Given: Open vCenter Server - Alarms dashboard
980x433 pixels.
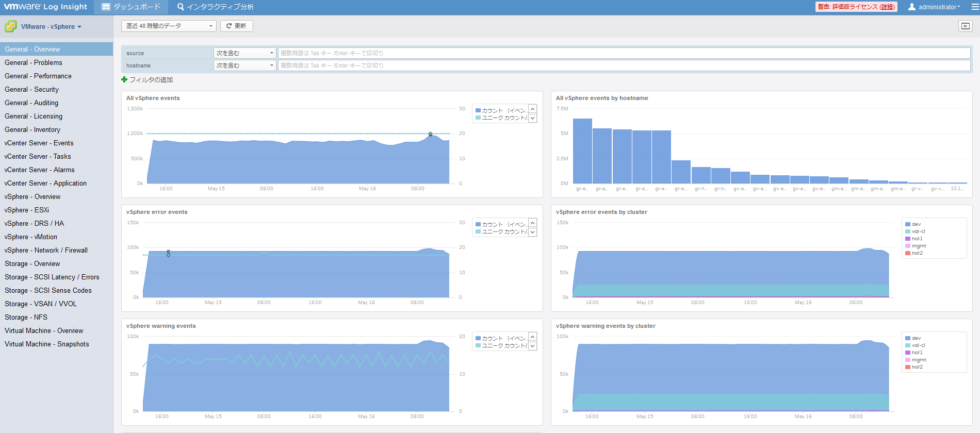Looking at the screenshot, I should (57, 170).
